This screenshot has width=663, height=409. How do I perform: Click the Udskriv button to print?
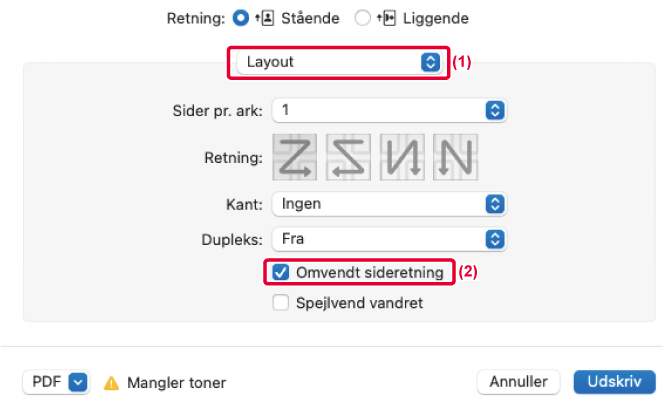click(614, 382)
